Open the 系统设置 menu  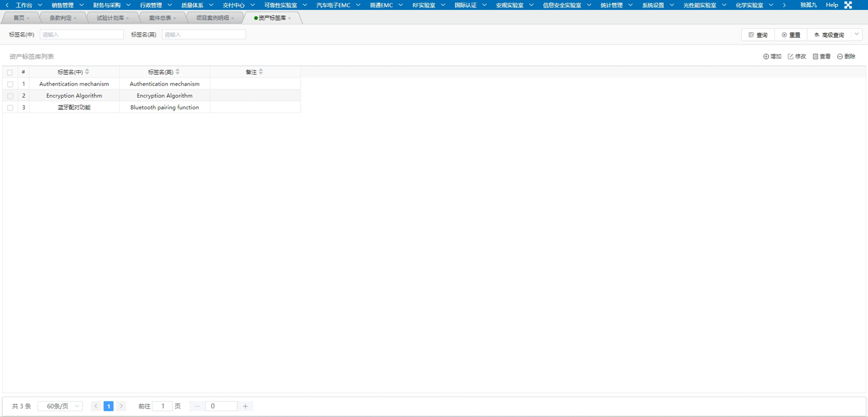pyautogui.click(x=657, y=5)
